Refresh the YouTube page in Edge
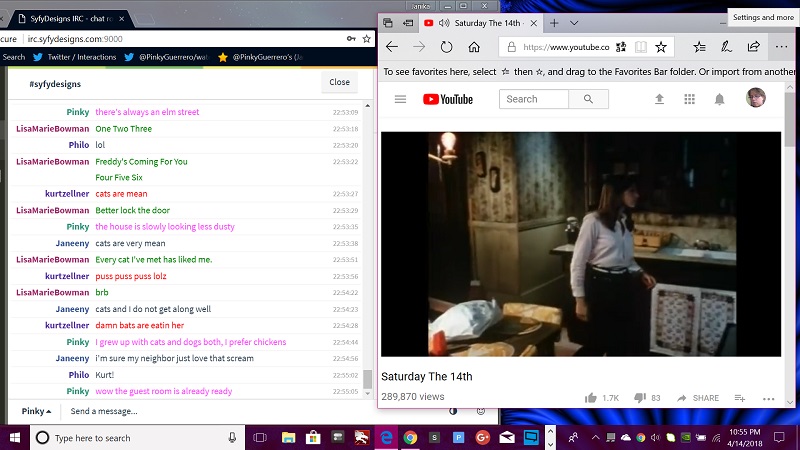 click(446, 47)
